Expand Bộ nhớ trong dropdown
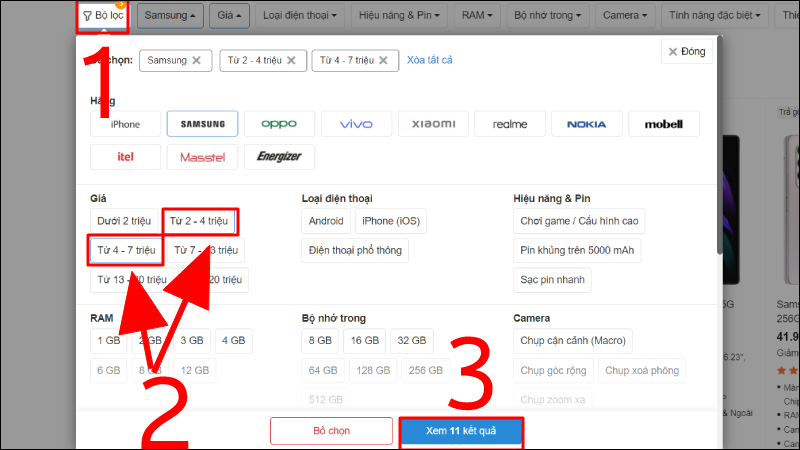This screenshot has width=800, height=450. point(547,16)
